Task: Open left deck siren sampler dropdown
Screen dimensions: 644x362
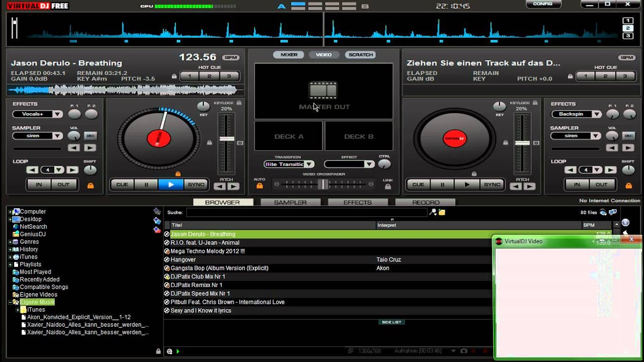Action: pyautogui.click(x=57, y=136)
